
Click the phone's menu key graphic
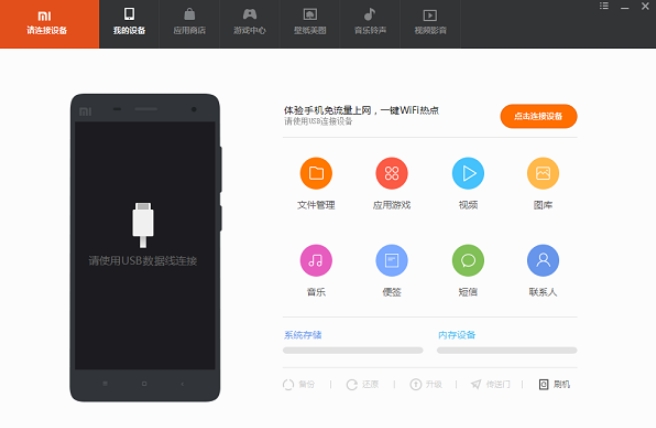click(x=105, y=383)
